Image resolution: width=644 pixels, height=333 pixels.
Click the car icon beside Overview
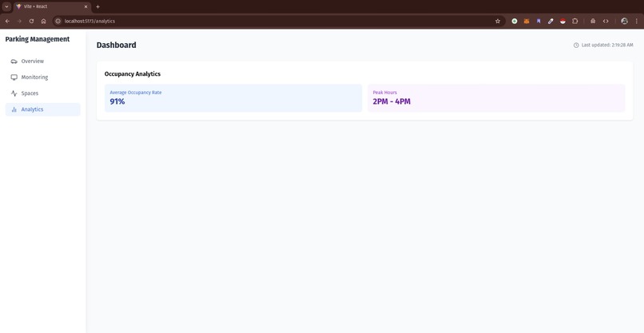pos(14,61)
